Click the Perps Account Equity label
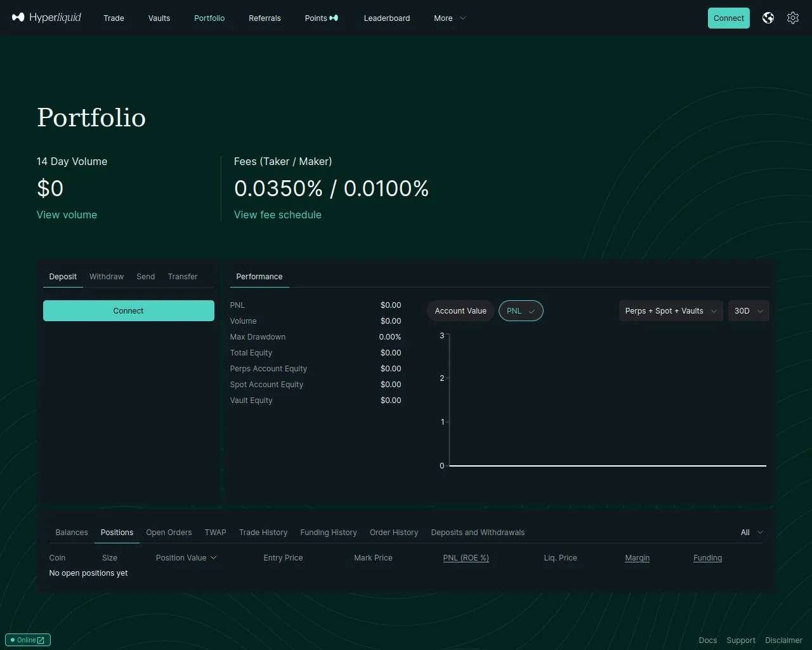 pos(269,369)
